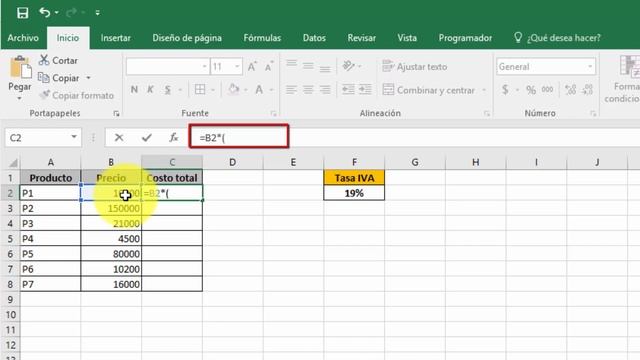The image size is (640, 360).
Task: Open the font size 11 dropdown
Action: coord(237,66)
